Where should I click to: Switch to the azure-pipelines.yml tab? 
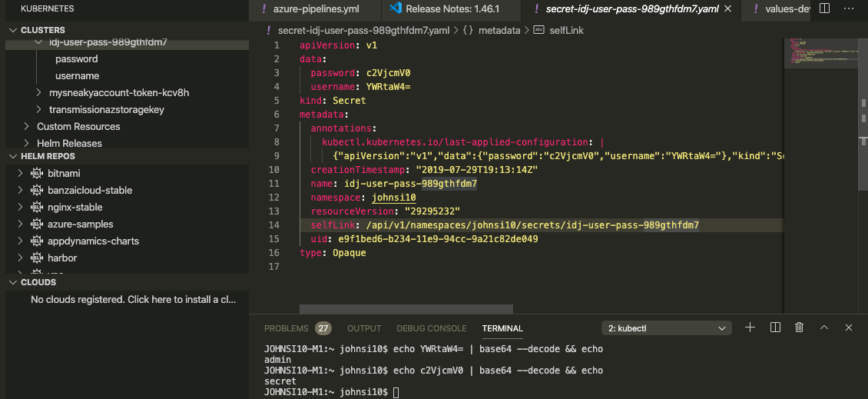[x=316, y=9]
